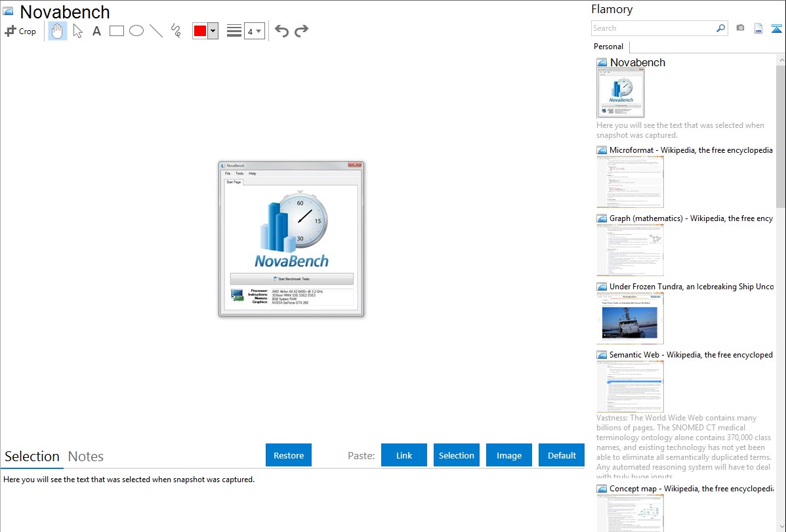Click the icon beside Concept map title
Image resolution: width=786 pixels, height=532 pixels.
[x=602, y=489]
